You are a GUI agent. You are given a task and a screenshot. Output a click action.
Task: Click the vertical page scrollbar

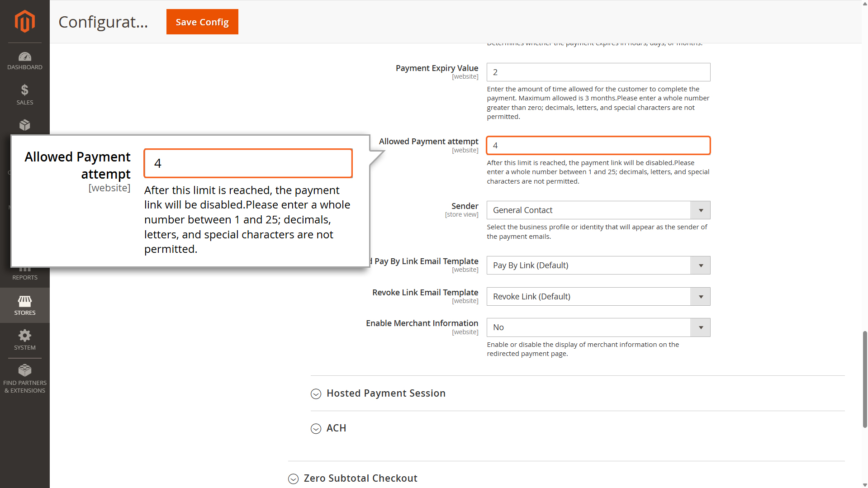pyautogui.click(x=865, y=379)
